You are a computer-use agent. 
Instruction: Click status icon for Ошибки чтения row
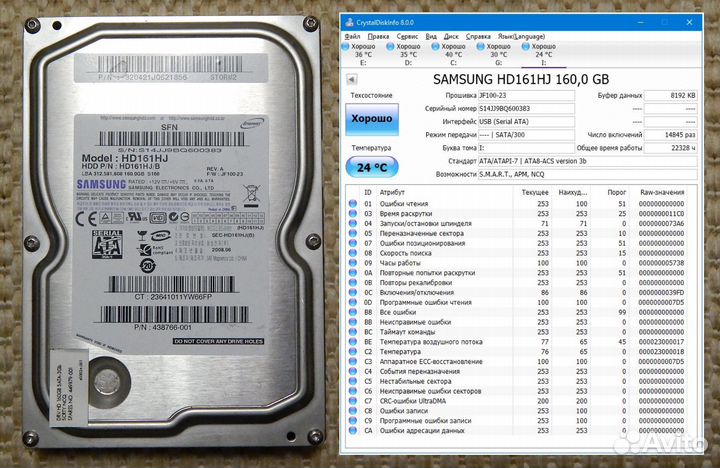point(353,203)
